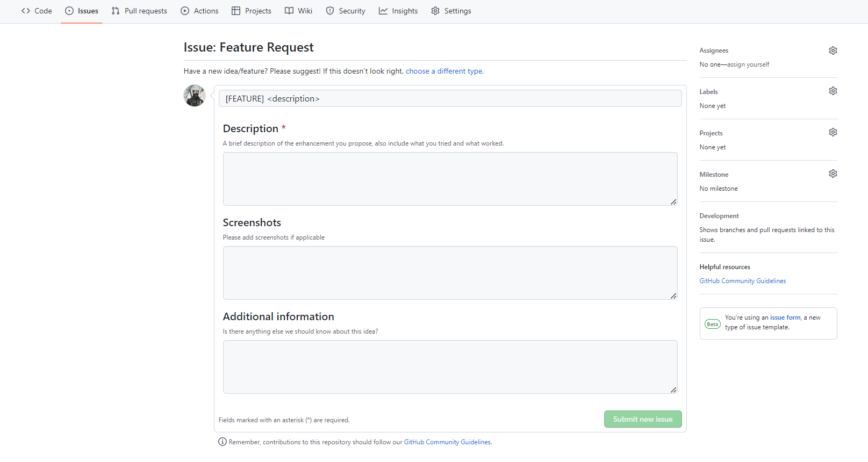Click 'Fields marked with an asterisk' note
868x462 pixels.
coord(284,420)
